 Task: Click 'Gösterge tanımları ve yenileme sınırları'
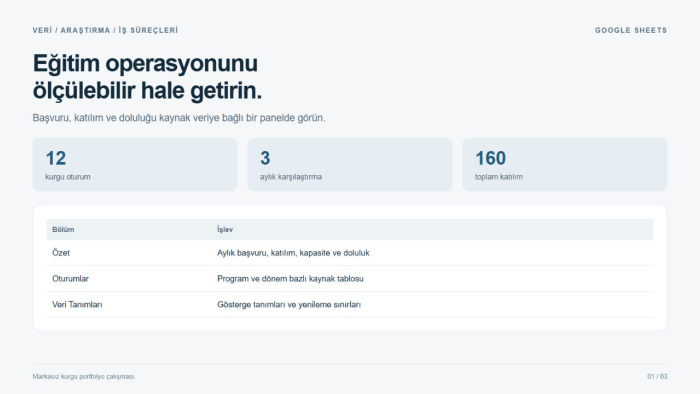tap(289, 305)
